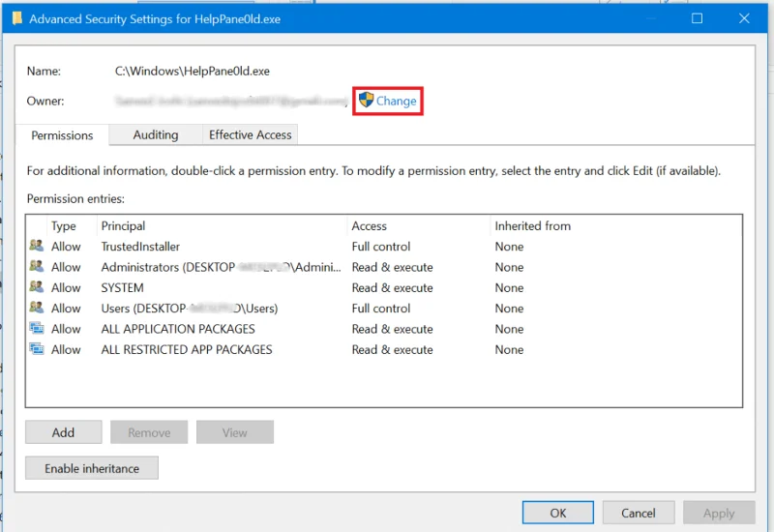Click Enable inheritance button

(x=92, y=468)
